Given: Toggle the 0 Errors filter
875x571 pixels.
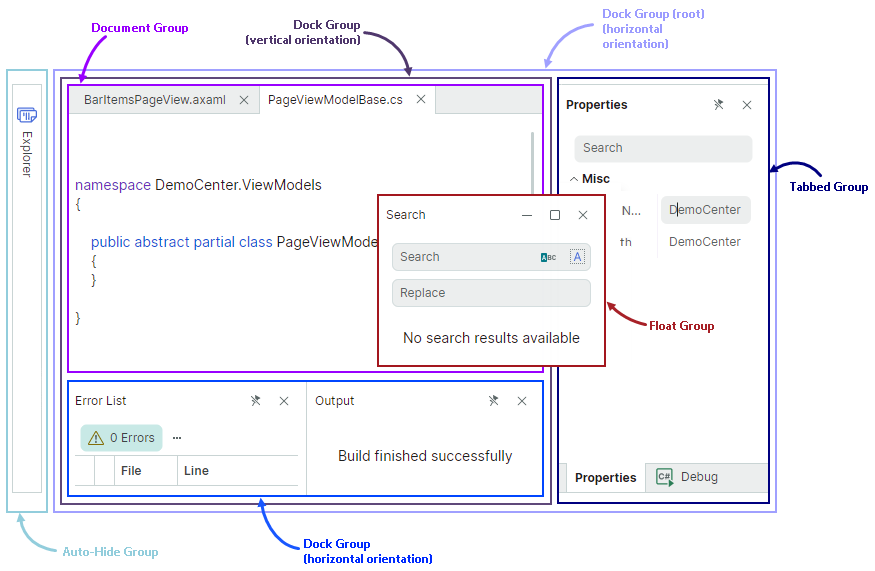Looking at the screenshot, I should (122, 438).
